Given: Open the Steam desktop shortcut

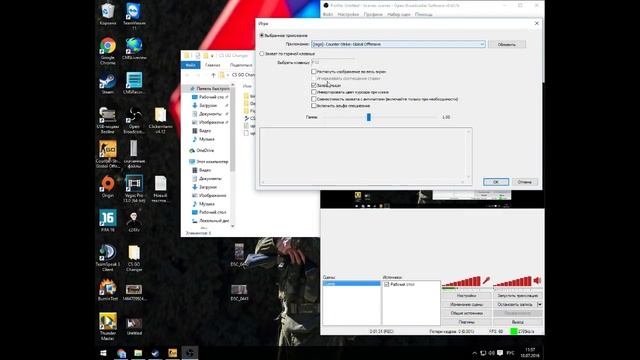Looking at the screenshot, I should click(108, 83).
